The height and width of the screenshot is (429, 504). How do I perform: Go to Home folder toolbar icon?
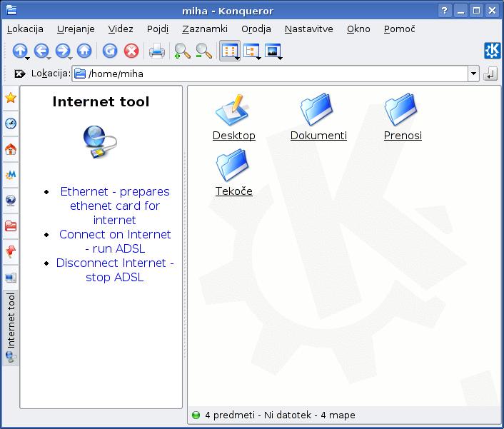(84, 51)
